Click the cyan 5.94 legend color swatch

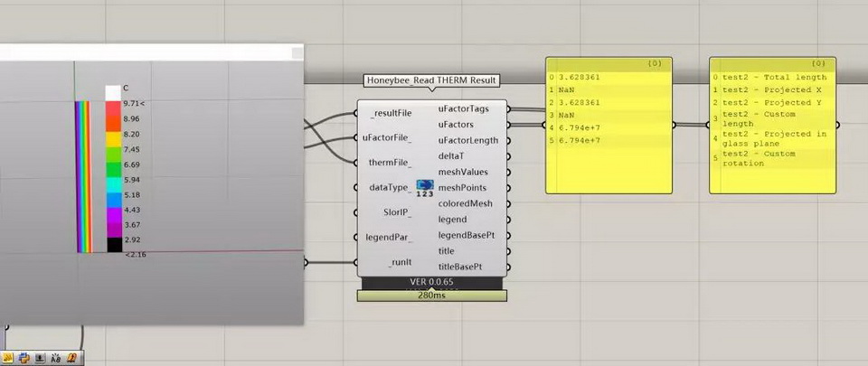tap(113, 179)
